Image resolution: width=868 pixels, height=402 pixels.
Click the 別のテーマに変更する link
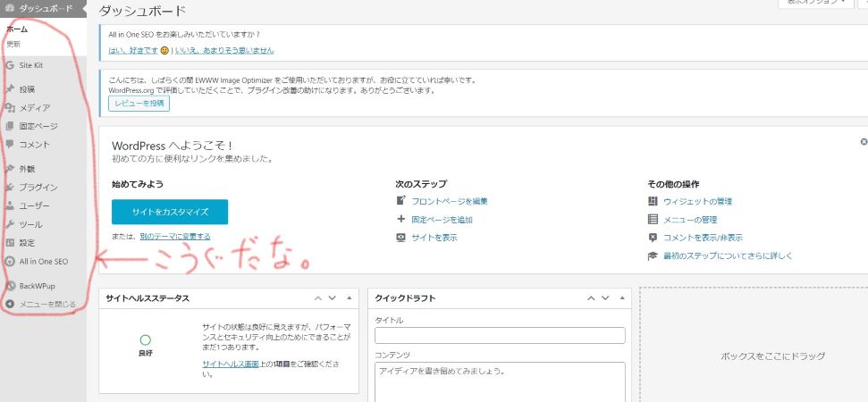175,236
